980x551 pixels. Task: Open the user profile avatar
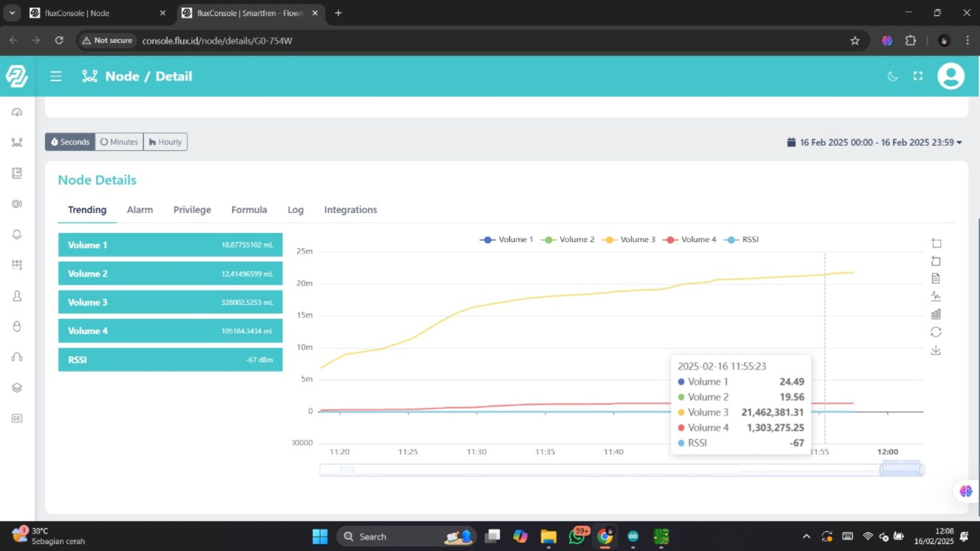pos(950,77)
